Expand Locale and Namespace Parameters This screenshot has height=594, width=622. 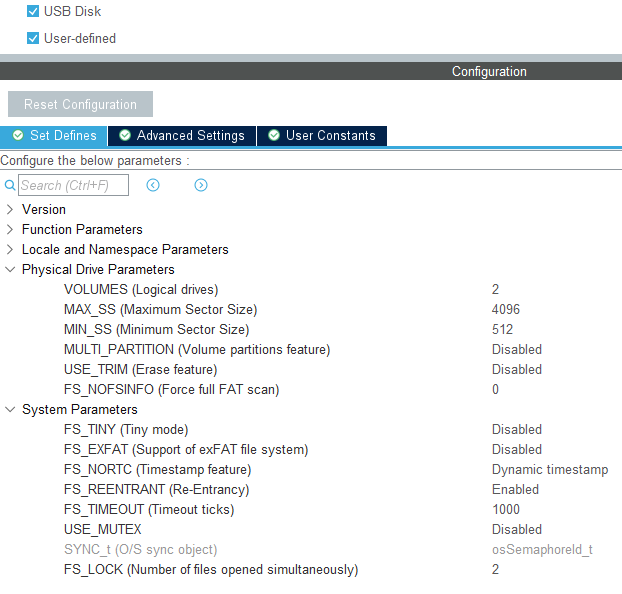[10, 250]
